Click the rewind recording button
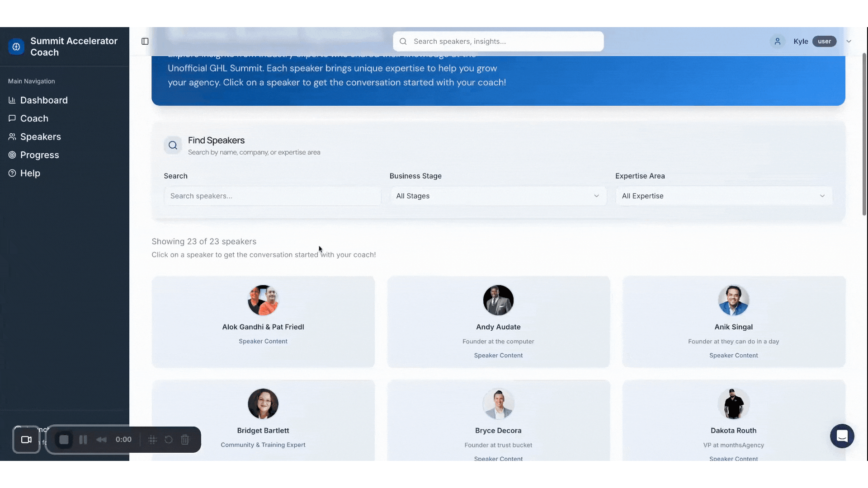 pos(101,440)
